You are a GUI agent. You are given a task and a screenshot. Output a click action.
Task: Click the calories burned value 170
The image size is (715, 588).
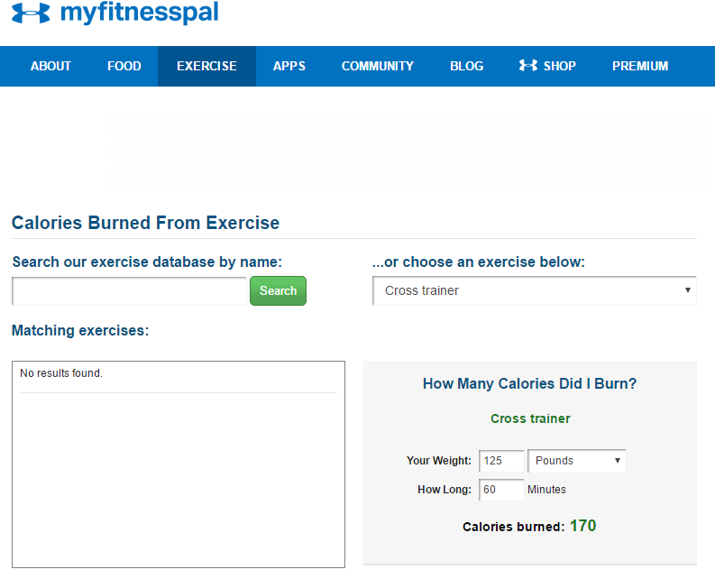click(582, 526)
